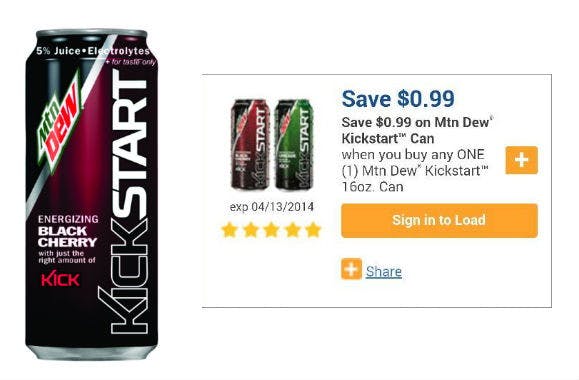Click the orange plus icon beside the coupon text
579x380 pixels.
click(x=521, y=160)
